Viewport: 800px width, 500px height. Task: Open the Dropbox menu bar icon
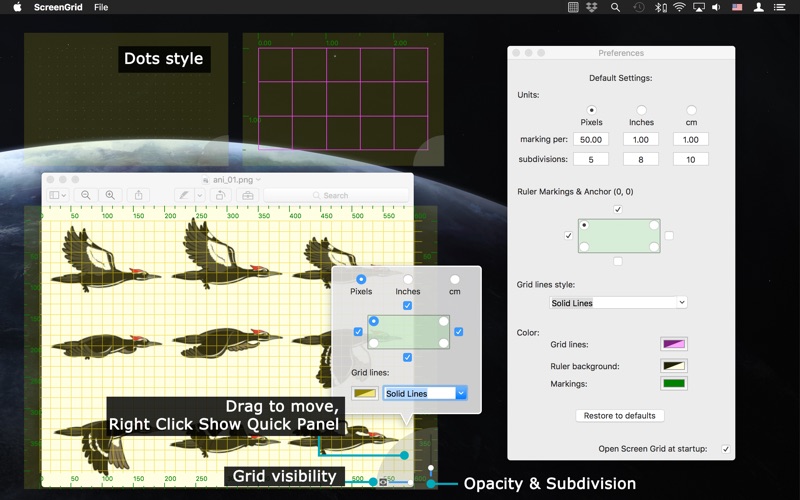coord(592,7)
